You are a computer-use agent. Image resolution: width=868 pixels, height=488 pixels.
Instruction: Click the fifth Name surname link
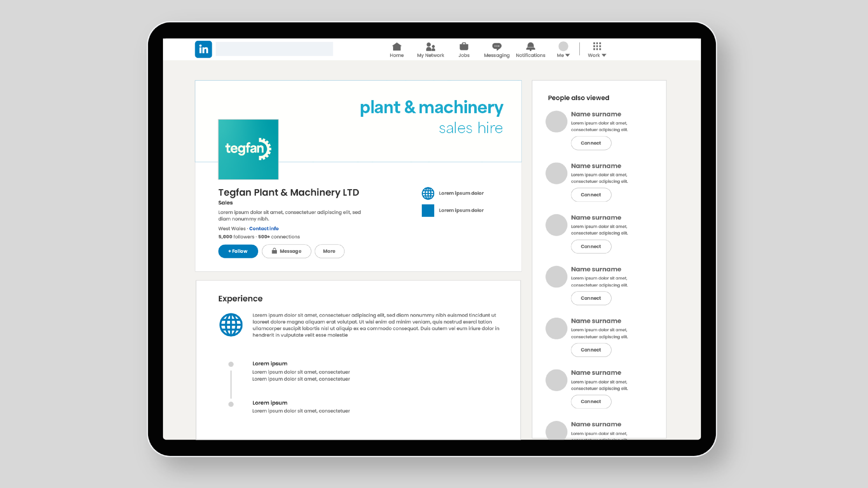596,321
